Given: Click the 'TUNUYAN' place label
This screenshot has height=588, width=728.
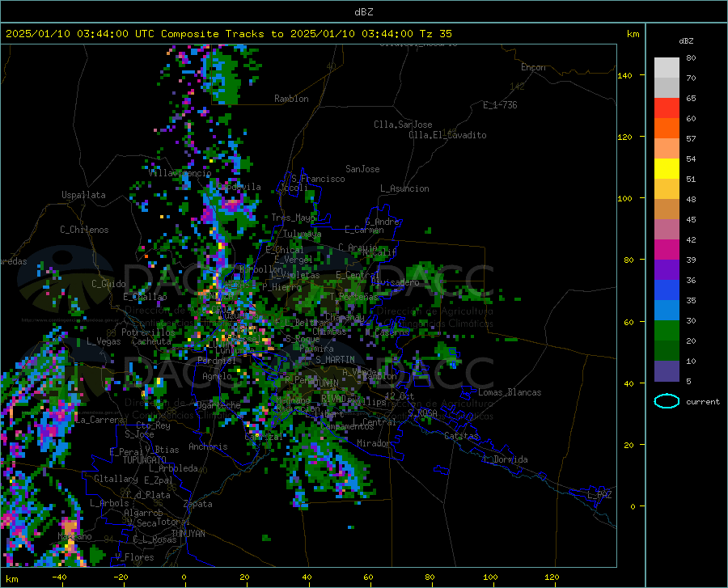Looking at the screenshot, I should pyautogui.click(x=188, y=533).
